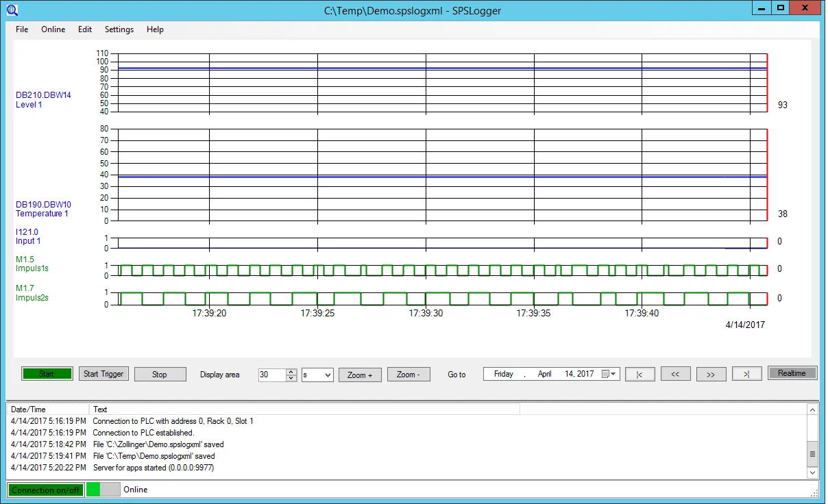Click the Stop button
The image size is (828, 504).
coord(160,375)
